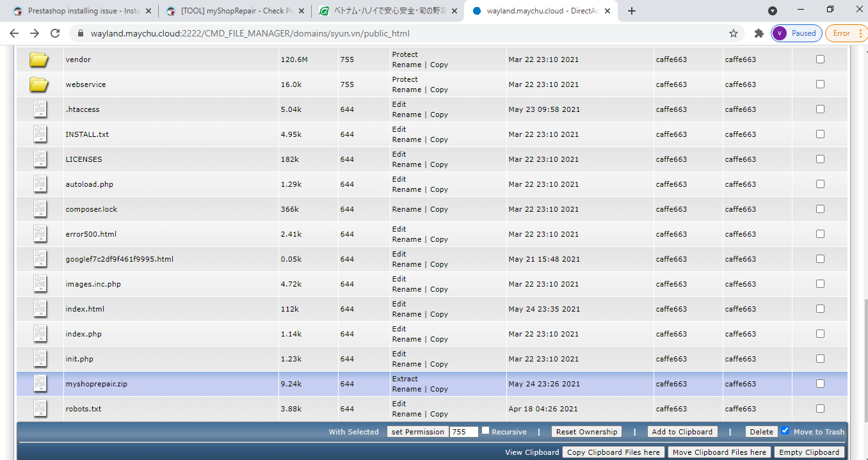Screen dimensions: 868x460
Task: Switch to the Prestashop installing issue tab
Action: (x=83, y=11)
